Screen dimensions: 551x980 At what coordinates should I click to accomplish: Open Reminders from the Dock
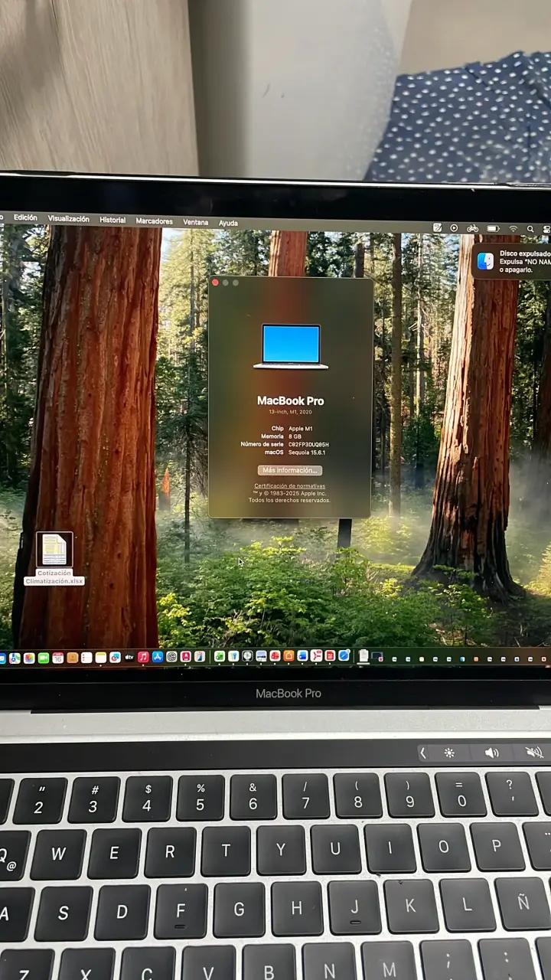(86, 658)
